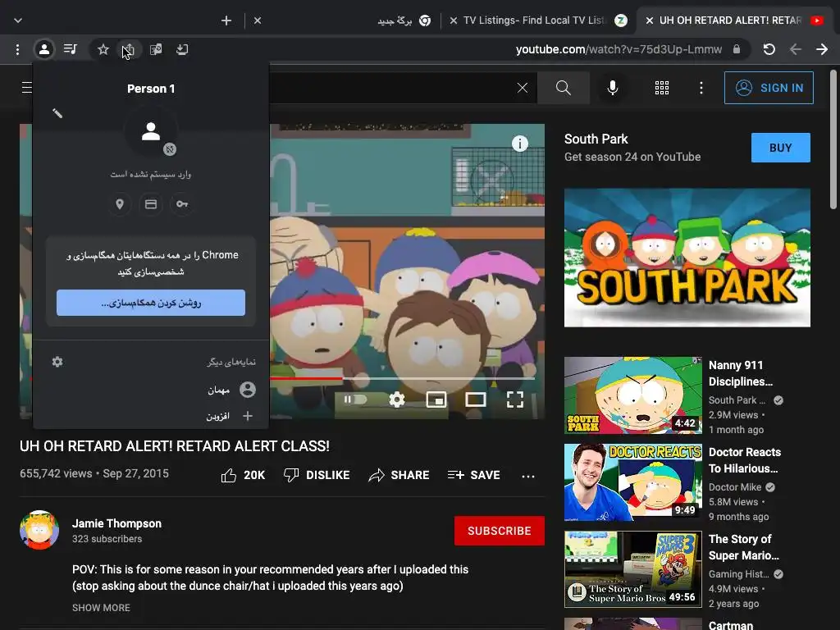
Task: Clear YouTube search with X icon
Action: point(523,88)
